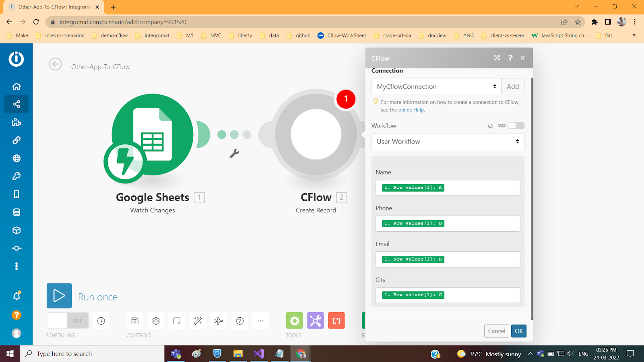Select the Other-App-To-CFlow browser tab
644x362 pixels.
(54, 7)
